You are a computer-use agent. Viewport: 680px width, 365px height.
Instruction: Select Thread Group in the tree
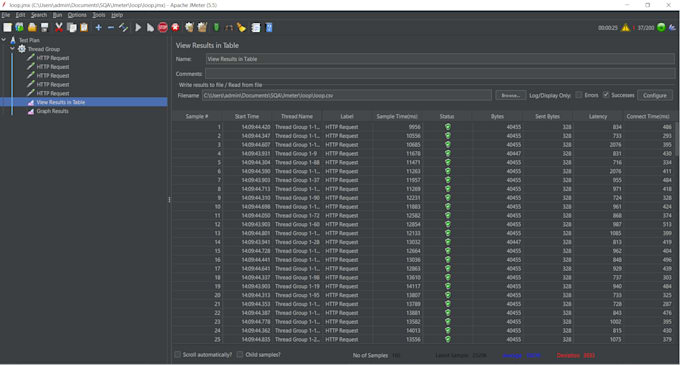click(44, 49)
